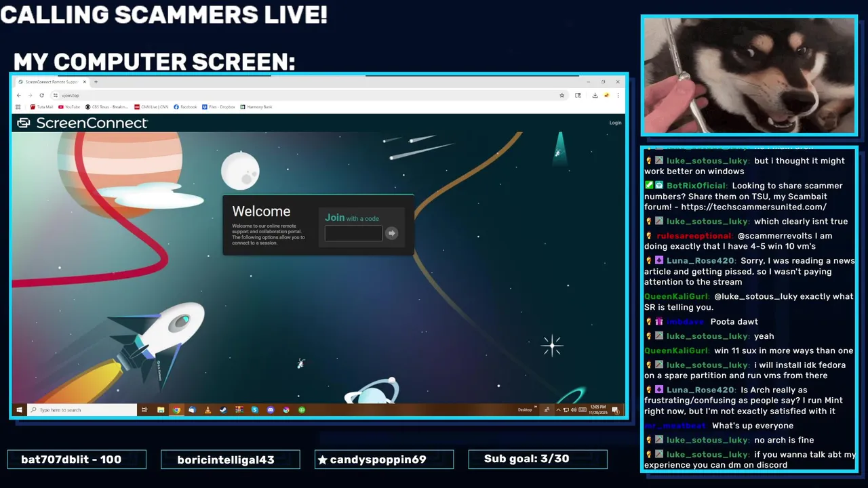Click username rulesareoptional in chat
The height and width of the screenshot is (488, 868).
pos(695,236)
